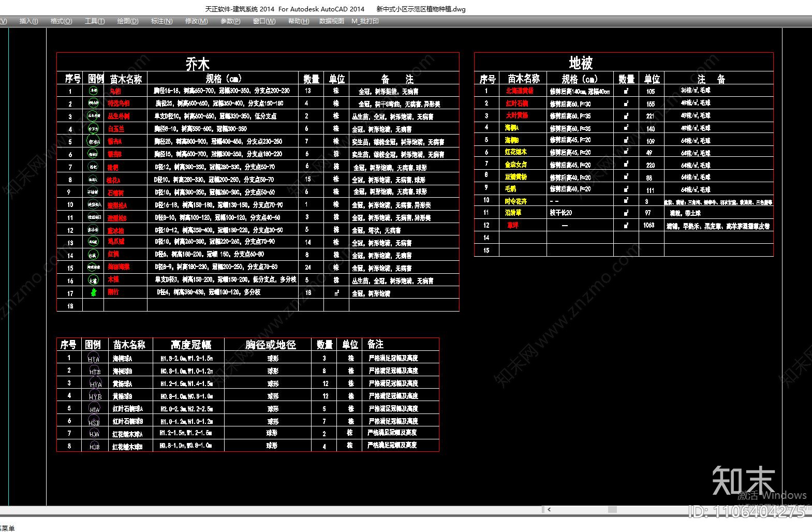
Task: Open the 工具(T) menu
Action: 95,21
